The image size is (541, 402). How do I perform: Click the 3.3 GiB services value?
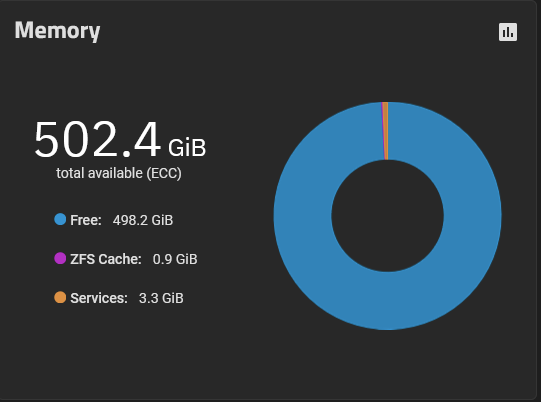[161, 298]
